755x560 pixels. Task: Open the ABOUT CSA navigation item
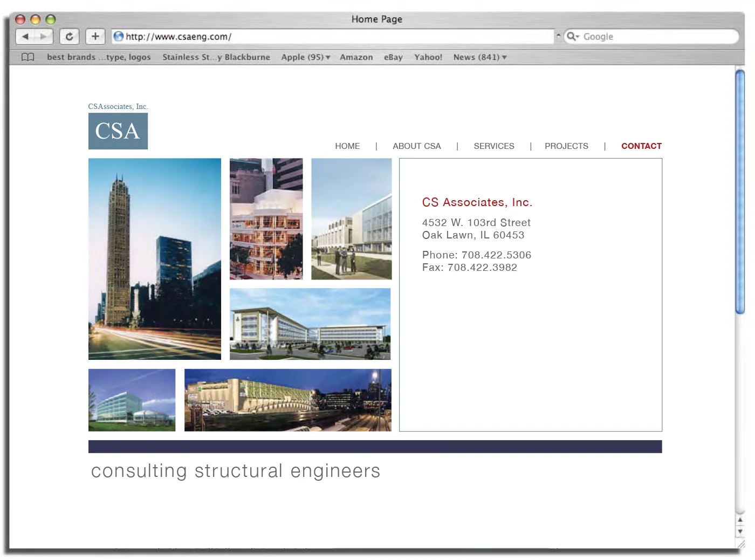(417, 146)
